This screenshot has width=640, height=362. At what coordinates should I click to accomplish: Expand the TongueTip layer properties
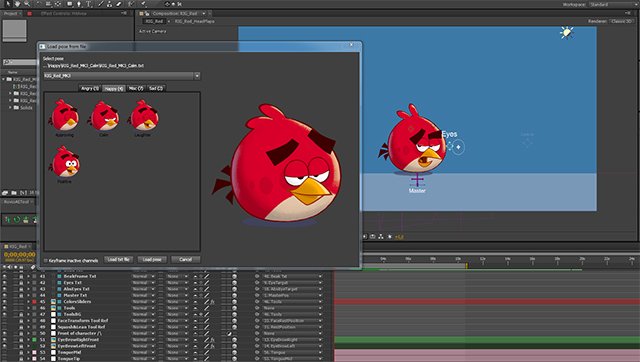(29, 359)
